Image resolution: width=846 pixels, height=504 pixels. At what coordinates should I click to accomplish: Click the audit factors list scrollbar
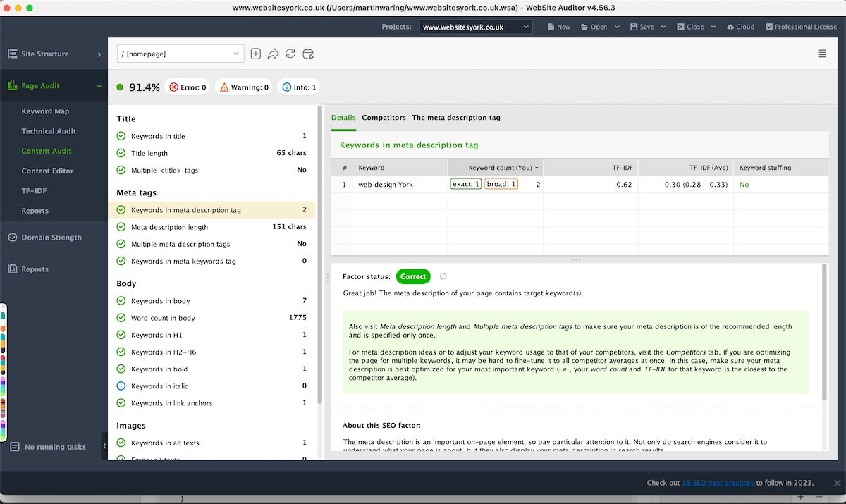(320, 254)
